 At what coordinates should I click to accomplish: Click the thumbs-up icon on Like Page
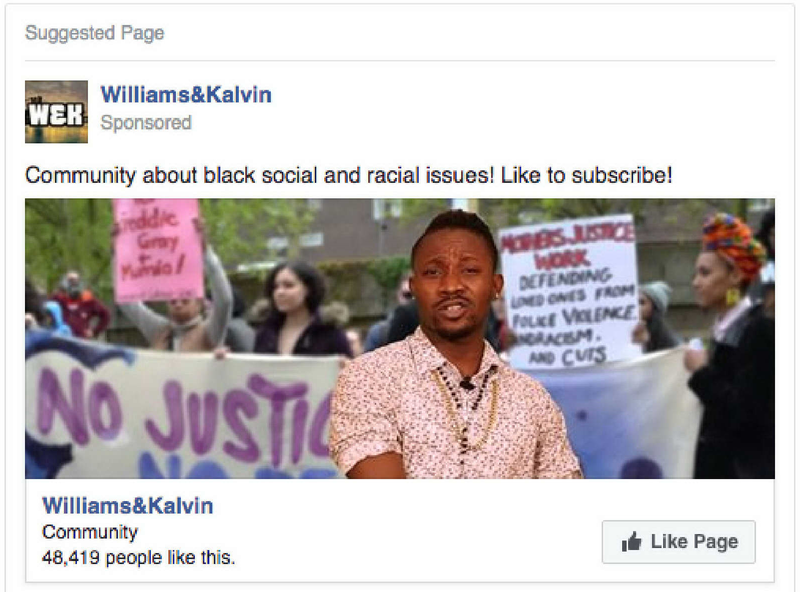pyautogui.click(x=631, y=541)
